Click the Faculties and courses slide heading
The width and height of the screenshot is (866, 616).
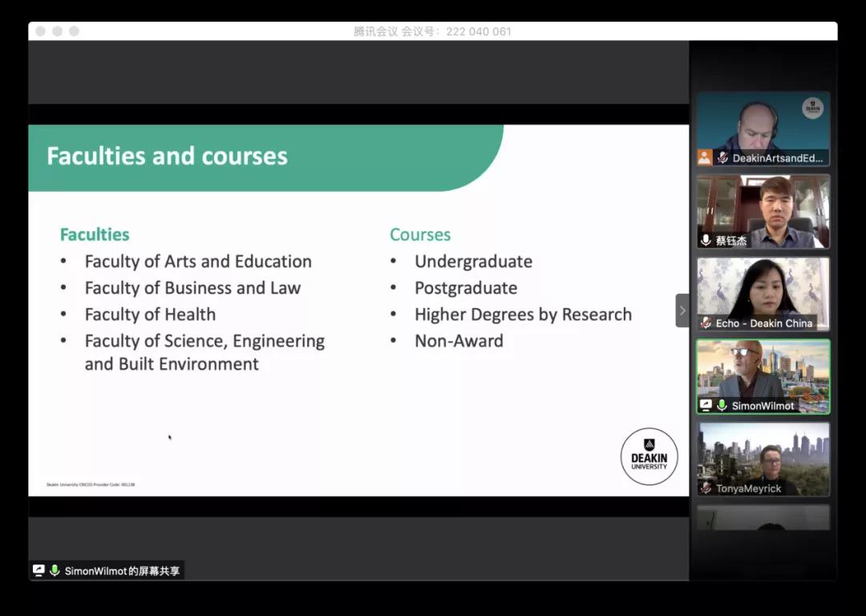coord(167,156)
